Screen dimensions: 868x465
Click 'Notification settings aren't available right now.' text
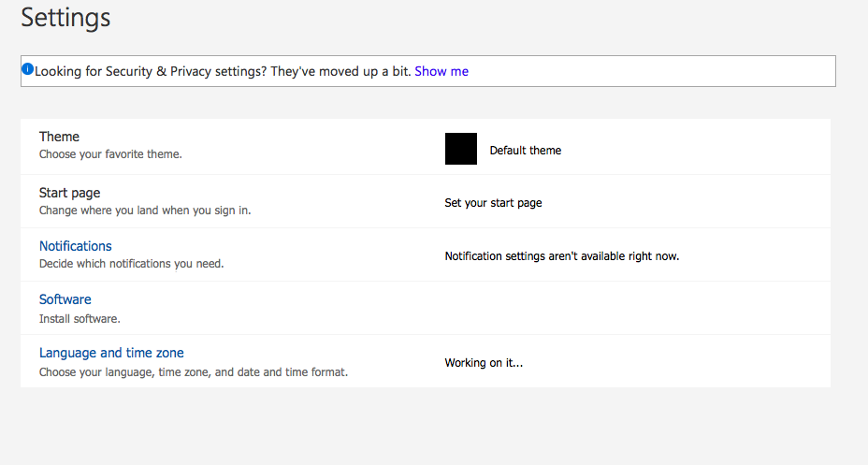click(562, 256)
